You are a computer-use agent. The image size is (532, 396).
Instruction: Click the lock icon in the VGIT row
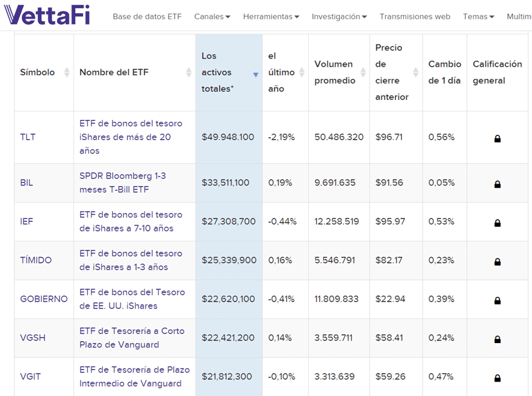[497, 378]
